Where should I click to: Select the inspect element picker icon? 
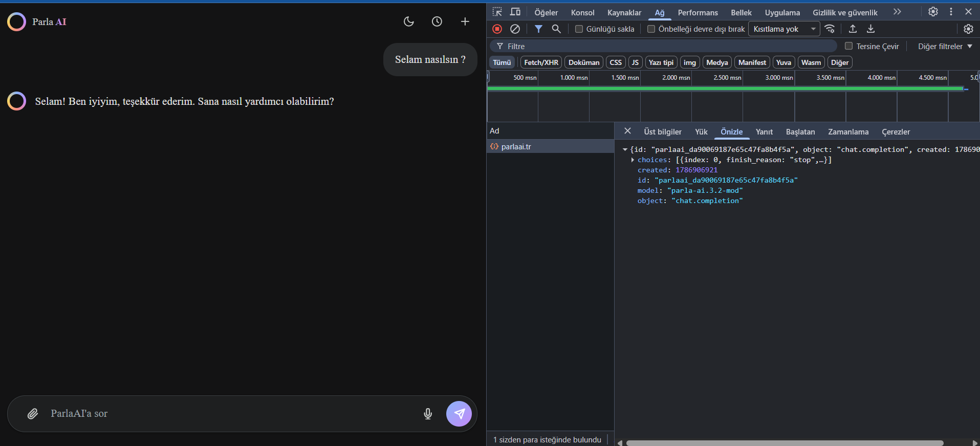click(497, 12)
